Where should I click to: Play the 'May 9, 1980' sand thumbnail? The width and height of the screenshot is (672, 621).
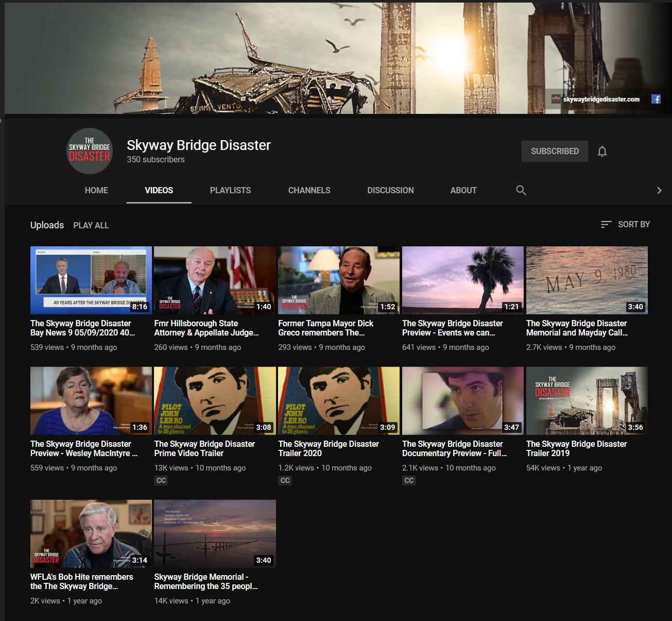pyautogui.click(x=587, y=280)
